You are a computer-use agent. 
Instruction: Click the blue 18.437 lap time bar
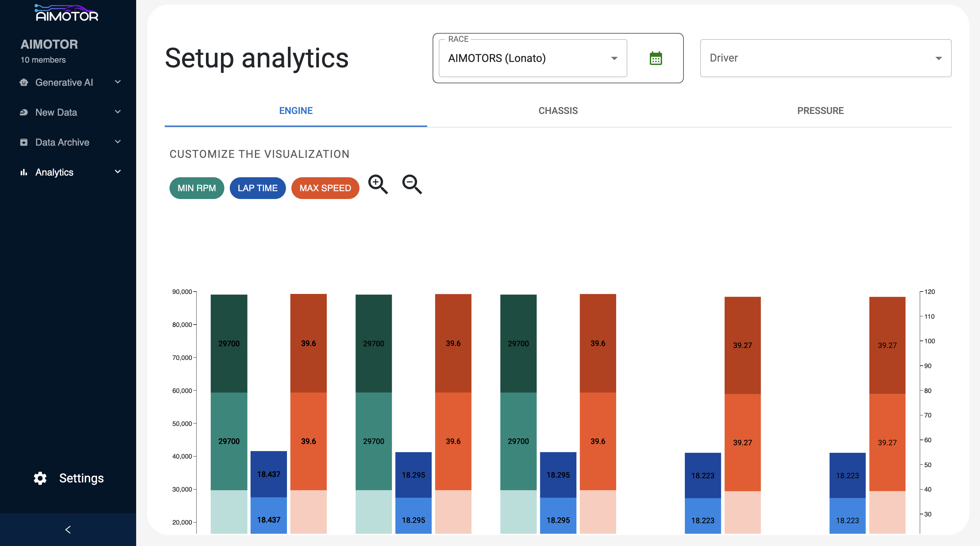click(269, 474)
